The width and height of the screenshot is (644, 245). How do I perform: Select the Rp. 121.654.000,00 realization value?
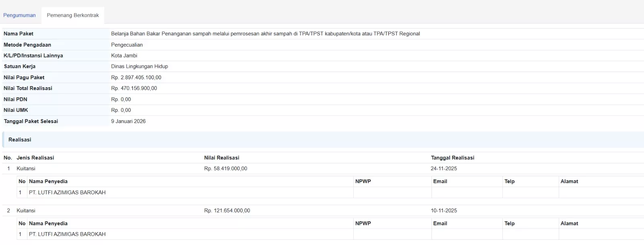[227, 210]
